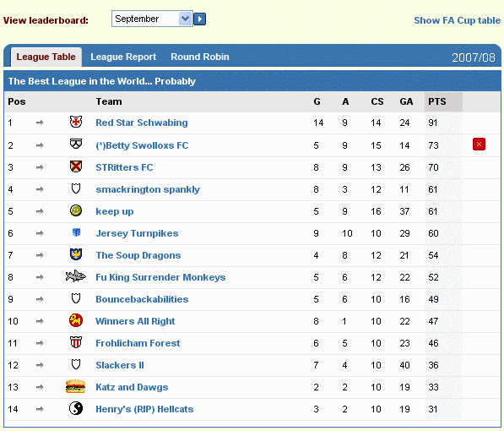Click the Red Star Schwabing team badge icon
Screen dimensions: 504x431
76,122
